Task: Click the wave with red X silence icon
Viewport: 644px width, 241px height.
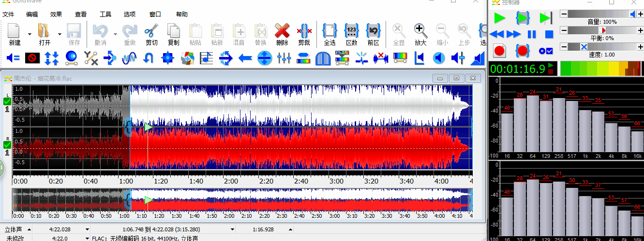Action: [x=381, y=58]
